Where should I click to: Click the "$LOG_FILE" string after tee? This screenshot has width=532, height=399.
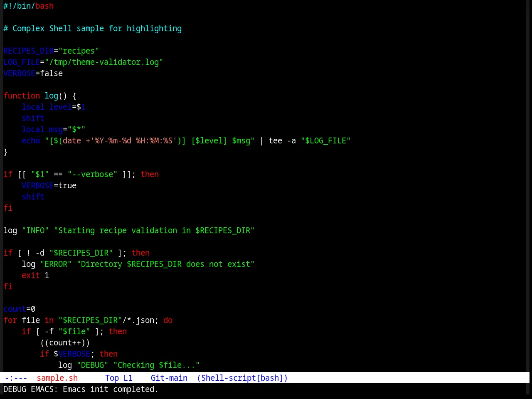(326, 140)
